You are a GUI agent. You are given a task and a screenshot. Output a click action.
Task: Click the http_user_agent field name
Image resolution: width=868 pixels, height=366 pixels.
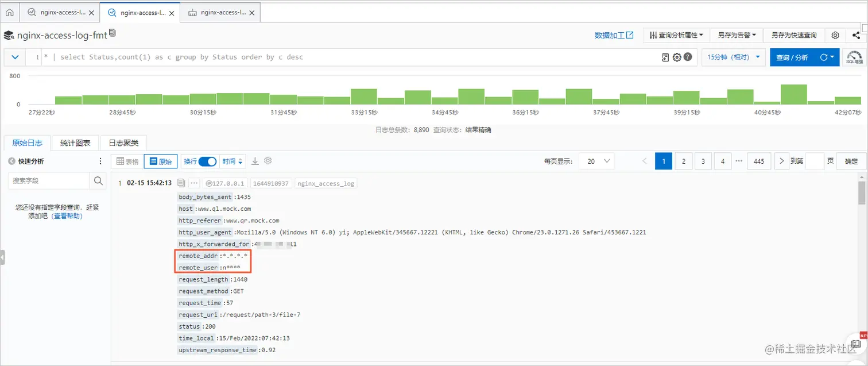[x=206, y=232]
